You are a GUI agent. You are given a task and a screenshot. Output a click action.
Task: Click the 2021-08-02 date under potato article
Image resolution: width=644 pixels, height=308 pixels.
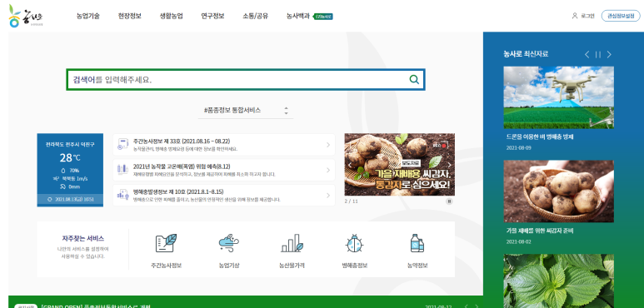[518, 241]
